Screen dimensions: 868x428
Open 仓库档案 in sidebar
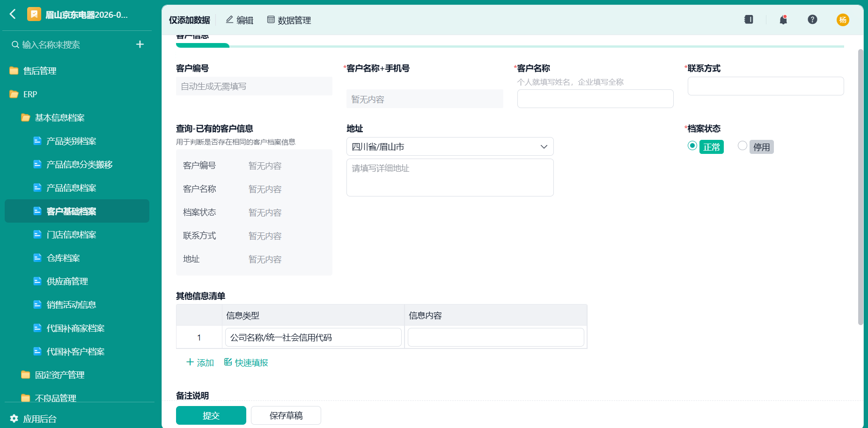[x=77, y=258]
